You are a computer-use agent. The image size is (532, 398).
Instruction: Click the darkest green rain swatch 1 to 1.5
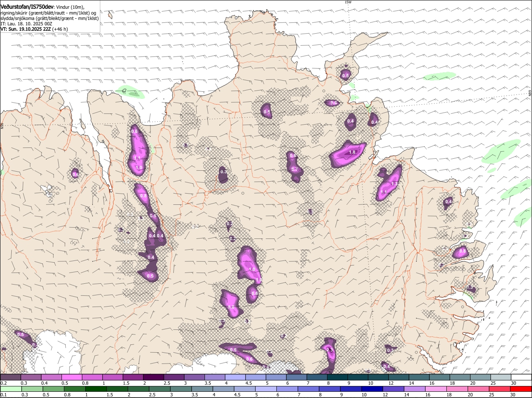click(96, 389)
